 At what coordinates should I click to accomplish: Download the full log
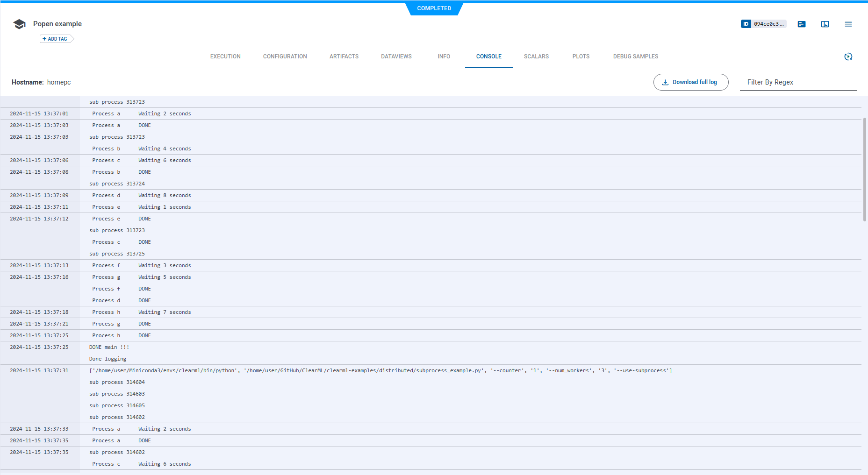click(x=690, y=82)
